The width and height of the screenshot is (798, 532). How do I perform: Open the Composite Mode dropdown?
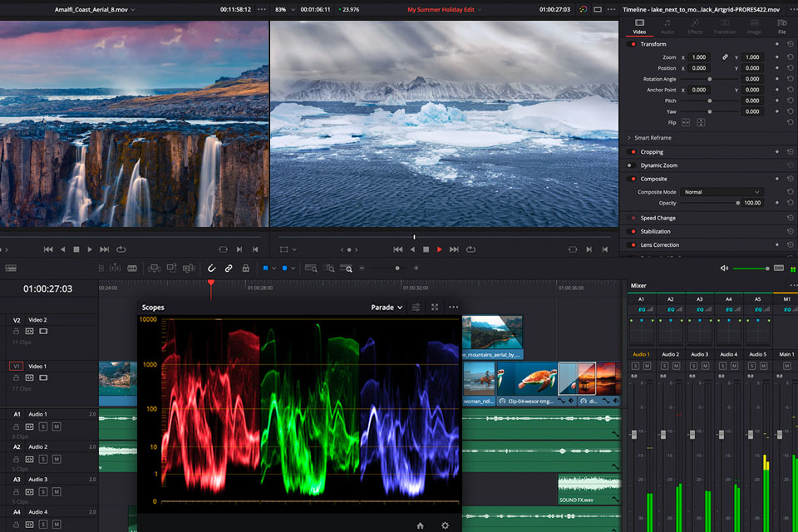pyautogui.click(x=722, y=192)
